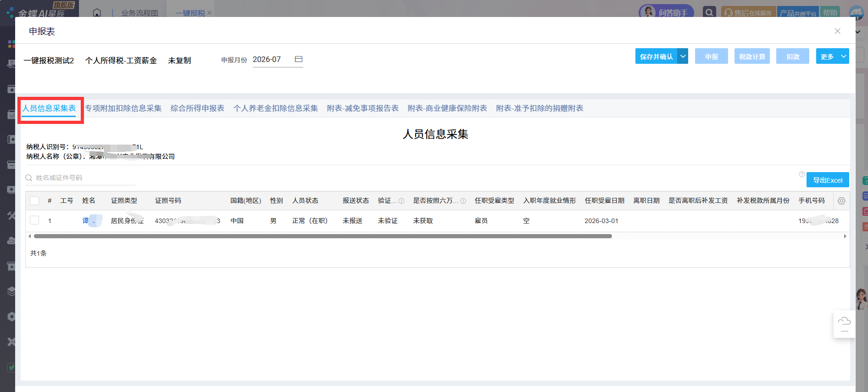Click the 保存并确认 button
Viewport: 868px width, 392px height.
point(656,56)
